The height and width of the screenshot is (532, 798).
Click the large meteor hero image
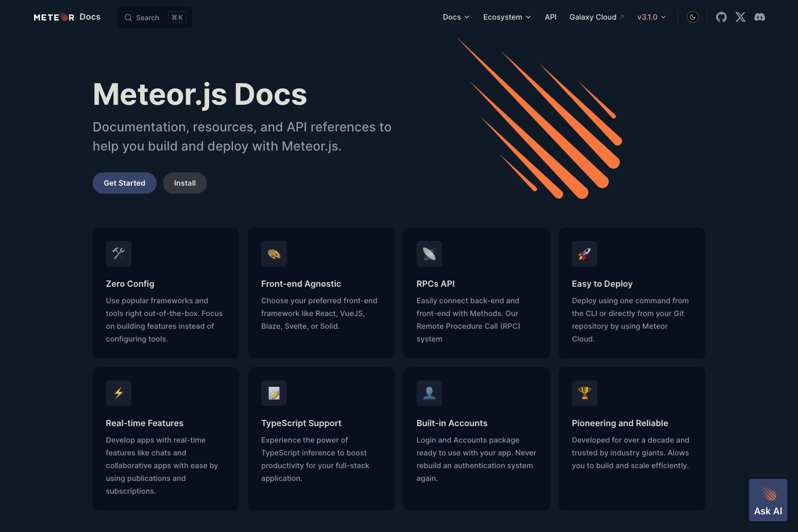pos(540,118)
